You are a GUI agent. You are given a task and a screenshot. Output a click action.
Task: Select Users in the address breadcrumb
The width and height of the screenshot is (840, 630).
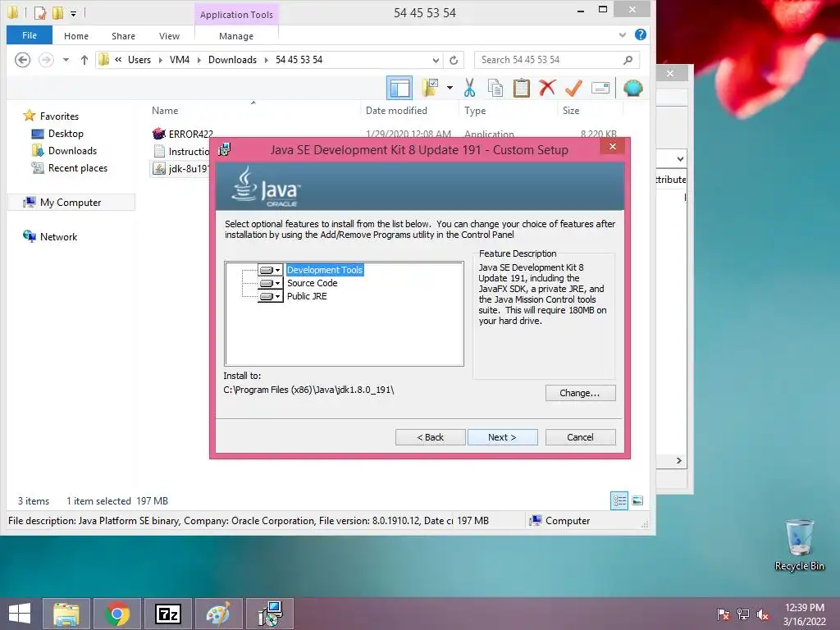coord(139,60)
